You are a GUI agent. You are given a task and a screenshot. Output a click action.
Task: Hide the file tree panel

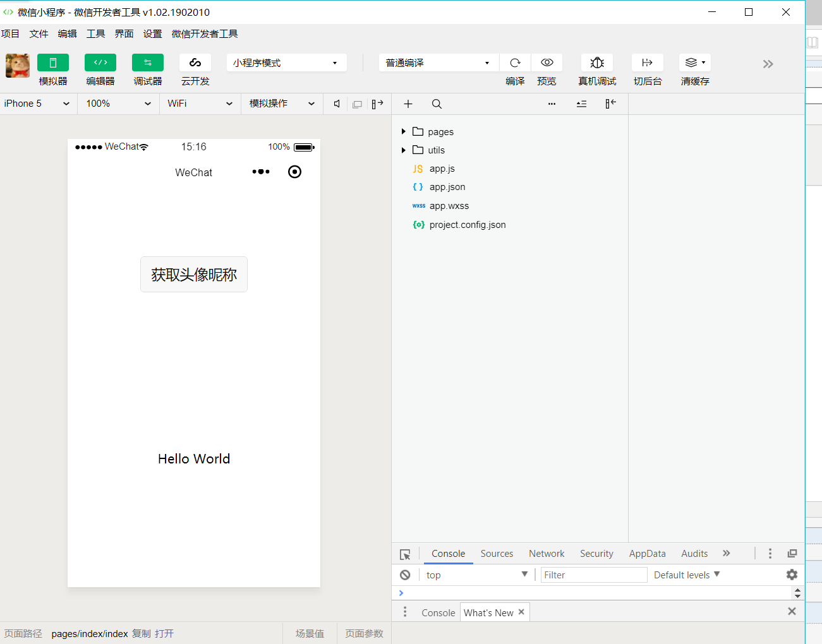(x=610, y=104)
